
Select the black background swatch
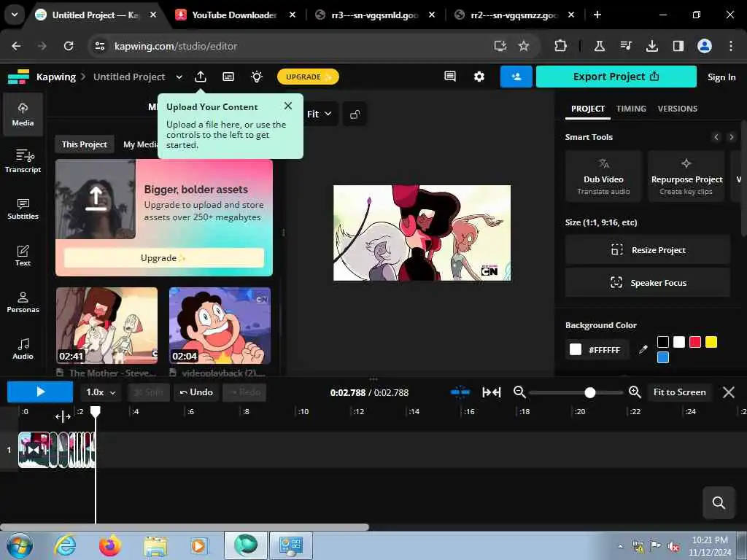[x=662, y=342]
